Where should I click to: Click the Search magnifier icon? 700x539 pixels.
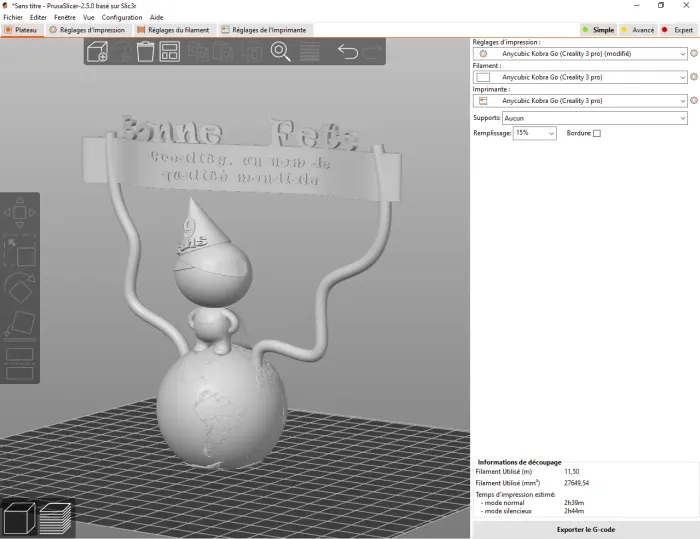pos(280,51)
